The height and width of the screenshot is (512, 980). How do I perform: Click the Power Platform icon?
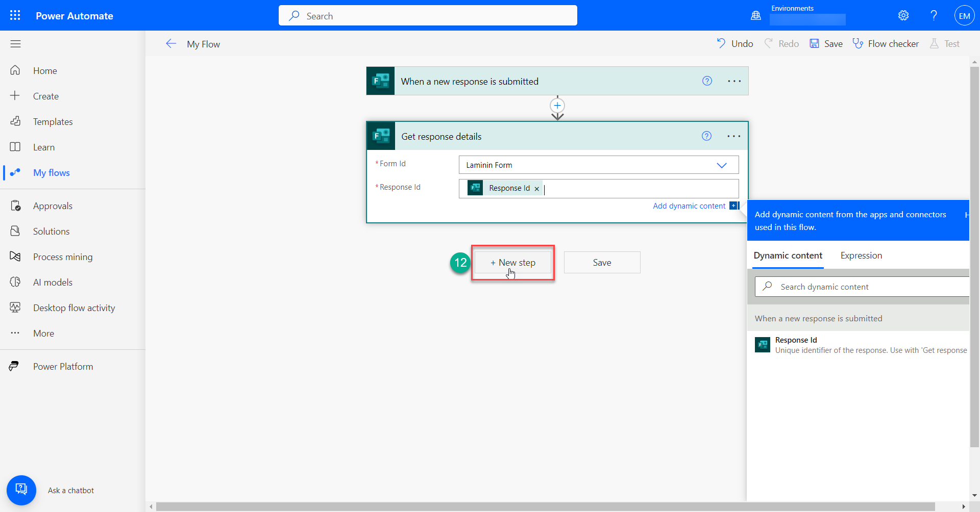tap(14, 366)
